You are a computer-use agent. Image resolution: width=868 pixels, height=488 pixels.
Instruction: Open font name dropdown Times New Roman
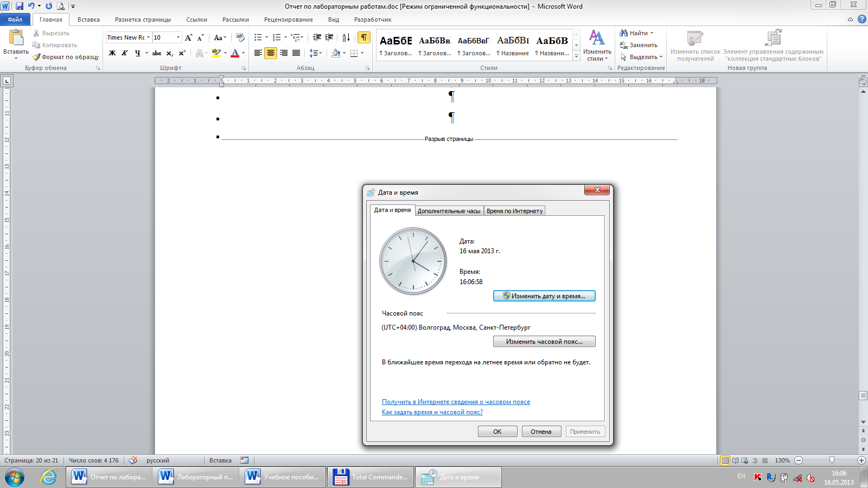tap(149, 37)
